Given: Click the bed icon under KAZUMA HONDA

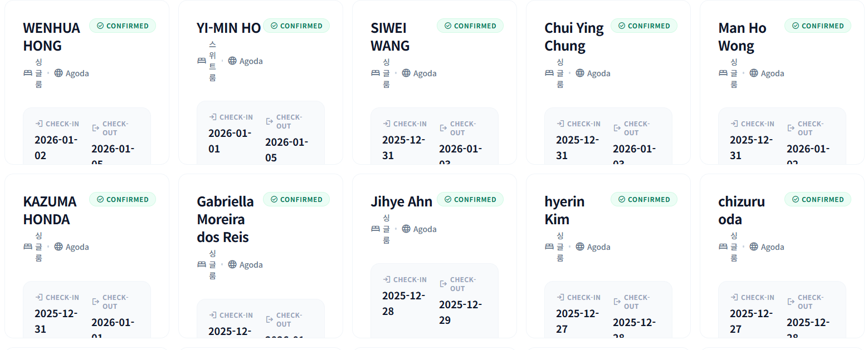Looking at the screenshot, I should (x=28, y=247).
